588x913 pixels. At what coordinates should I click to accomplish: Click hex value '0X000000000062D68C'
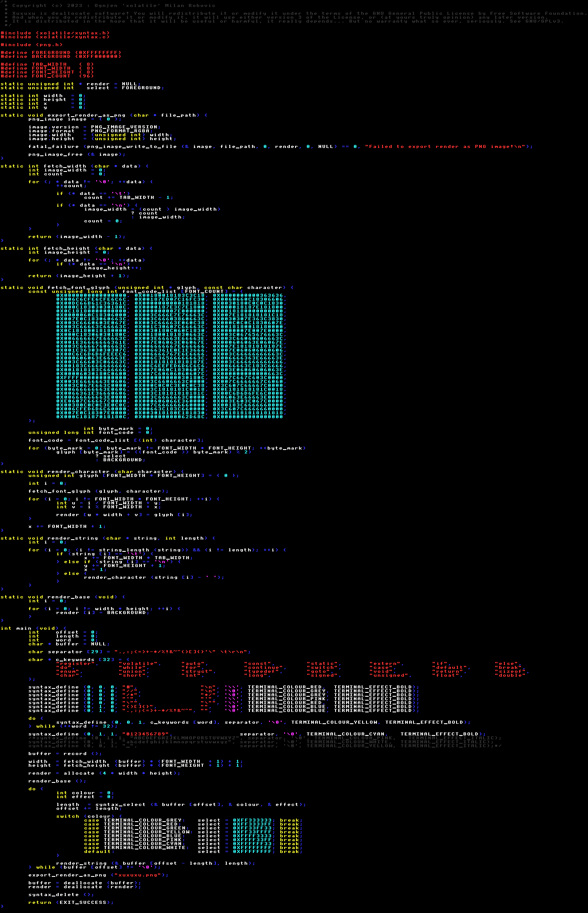pos(170,417)
